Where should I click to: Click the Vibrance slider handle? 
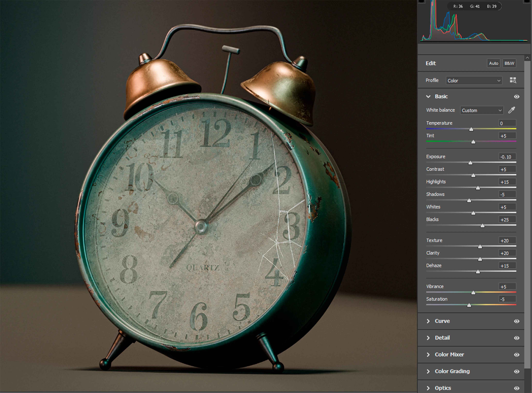pyautogui.click(x=473, y=293)
